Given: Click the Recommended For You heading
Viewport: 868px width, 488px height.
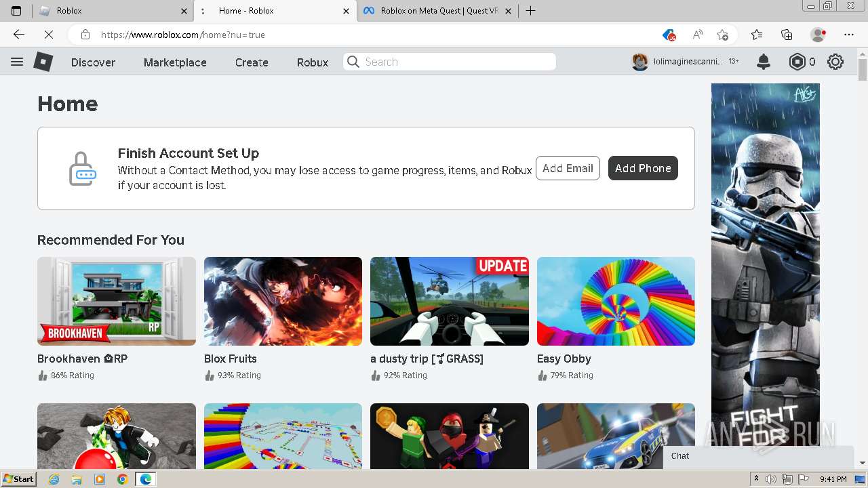Looking at the screenshot, I should 111,240.
